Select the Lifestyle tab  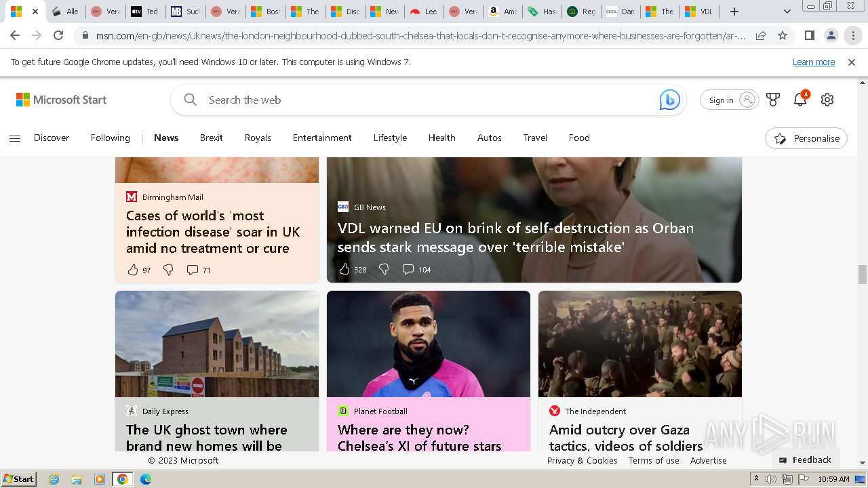390,138
